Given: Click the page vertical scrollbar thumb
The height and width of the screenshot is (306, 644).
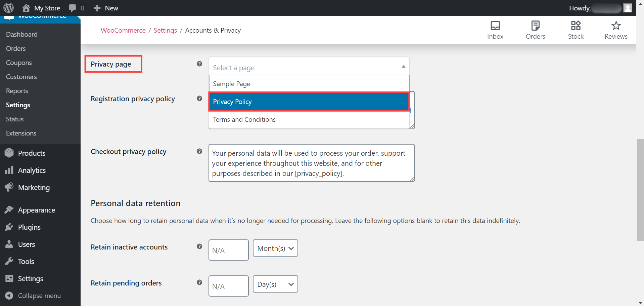Looking at the screenshot, I should tap(640, 189).
